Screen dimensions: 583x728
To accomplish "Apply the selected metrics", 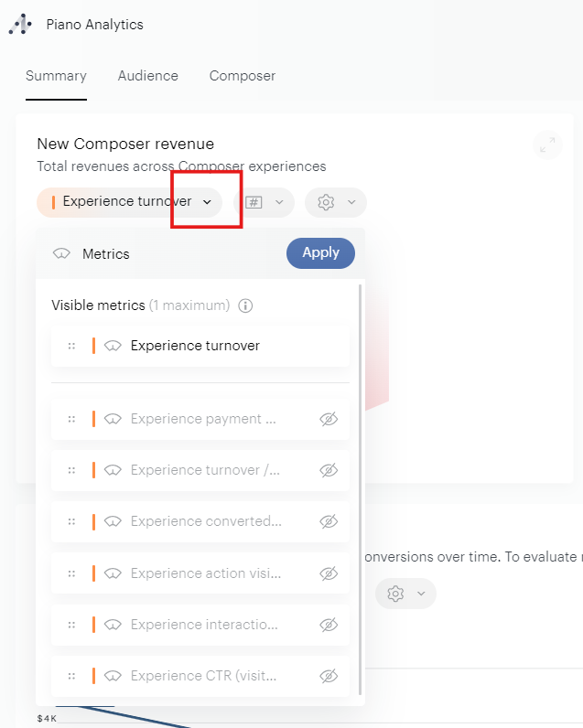I will point(320,253).
